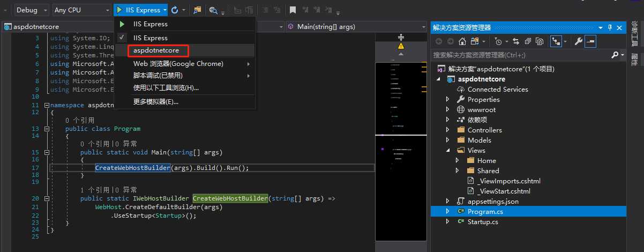Click the Collapse All icon in Solution Explorer
This screenshot has width=644, height=252.
click(x=528, y=41)
